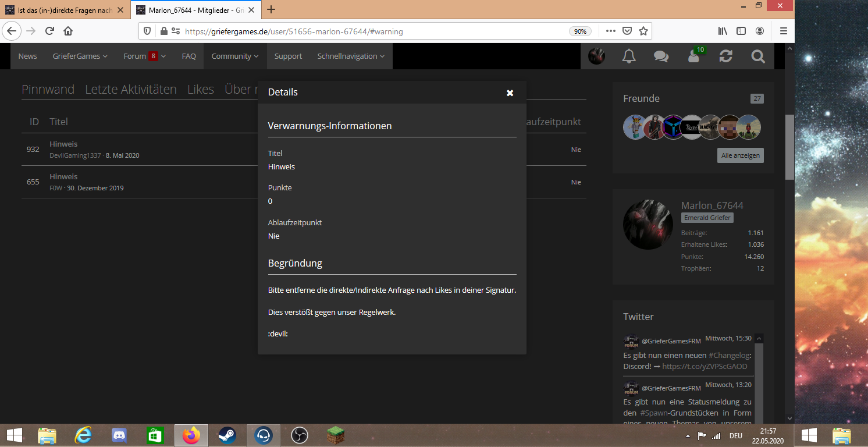The image size is (868, 447).
Task: Click the DevilGaming1337 author link
Action: (x=75, y=155)
